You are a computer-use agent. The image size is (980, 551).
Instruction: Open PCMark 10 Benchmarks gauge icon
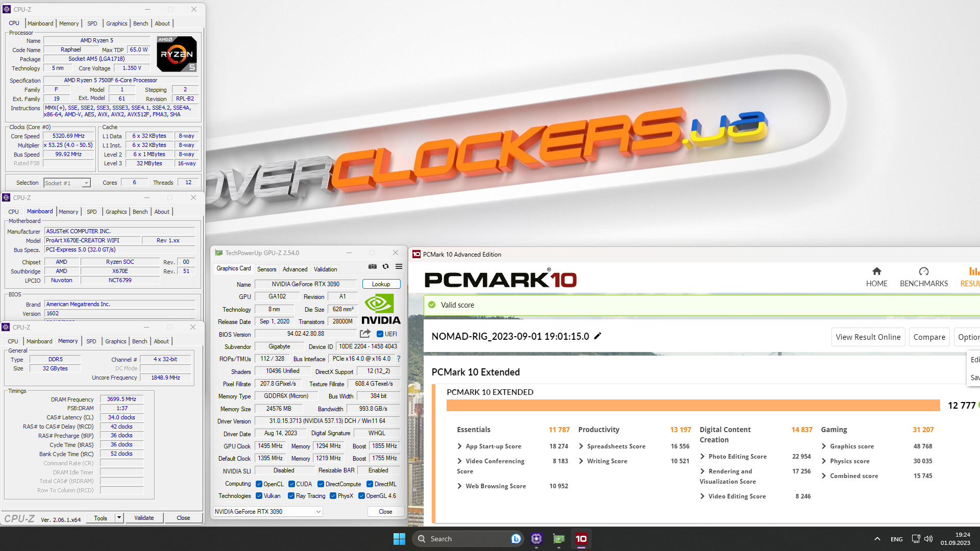pos(924,271)
